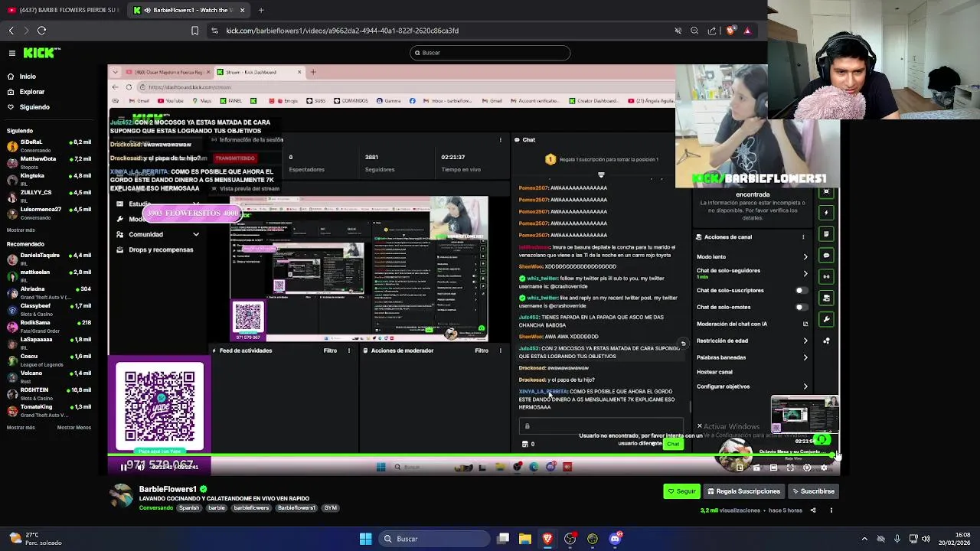980x551 pixels.
Task: Click the Windows taskbar Buscar box
Action: pos(433,539)
